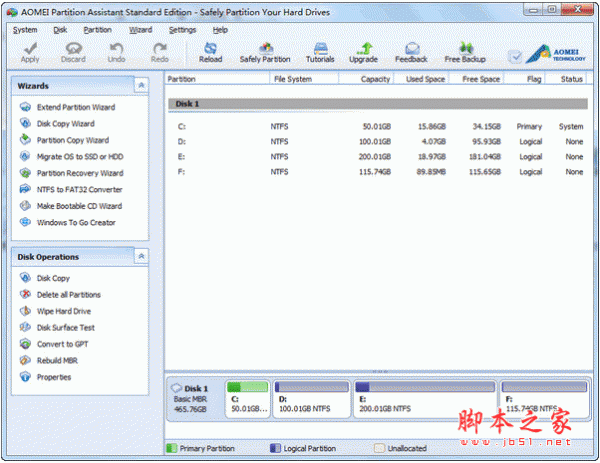Click the Apply checkmark toolbar icon

click(30, 49)
